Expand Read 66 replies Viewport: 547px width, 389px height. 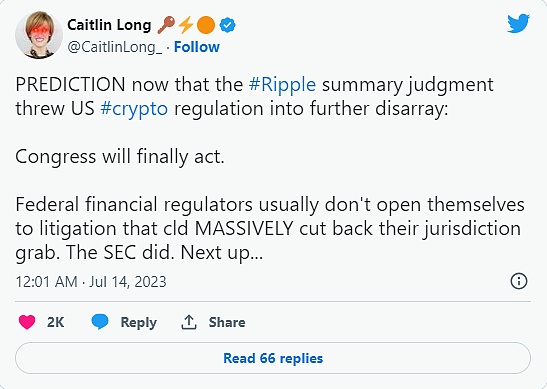pos(273,358)
